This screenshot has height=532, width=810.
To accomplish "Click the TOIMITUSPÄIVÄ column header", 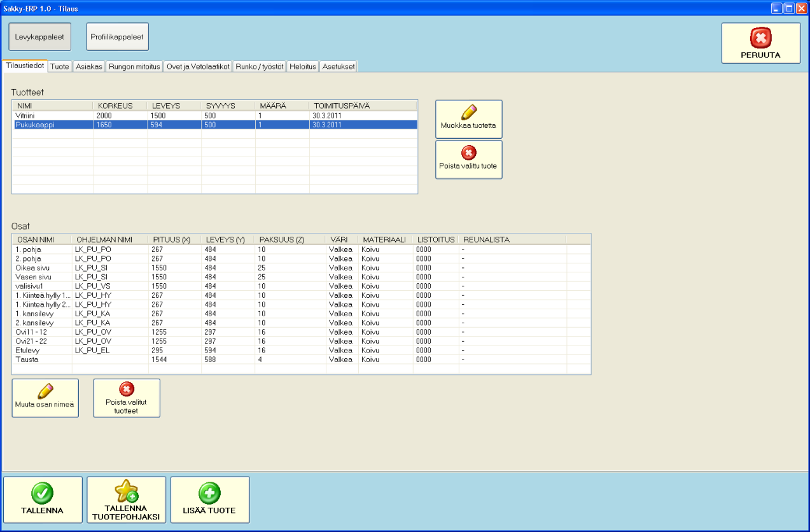I will pyautogui.click(x=363, y=106).
